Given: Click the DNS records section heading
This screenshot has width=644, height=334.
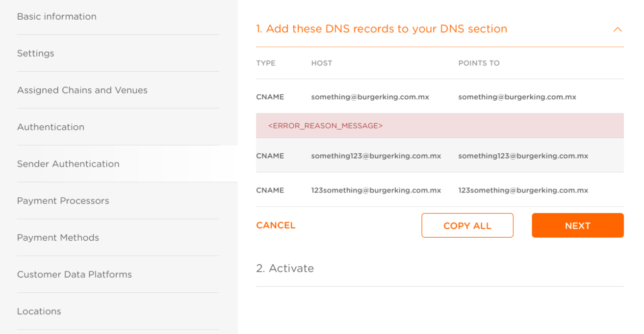Looking at the screenshot, I should [x=382, y=29].
